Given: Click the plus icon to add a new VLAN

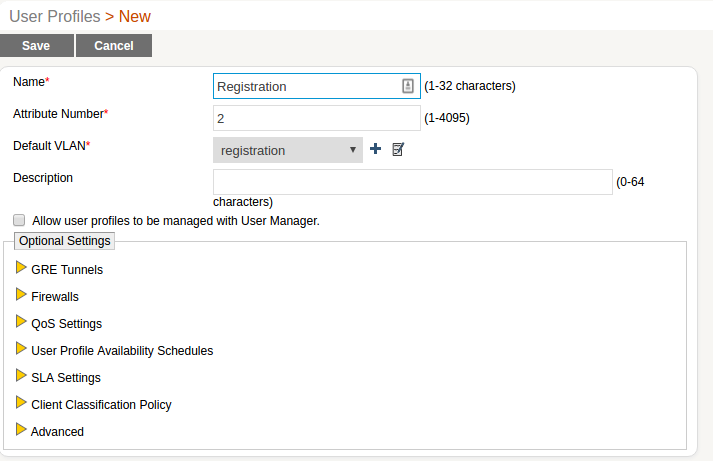Looking at the screenshot, I should (x=376, y=150).
